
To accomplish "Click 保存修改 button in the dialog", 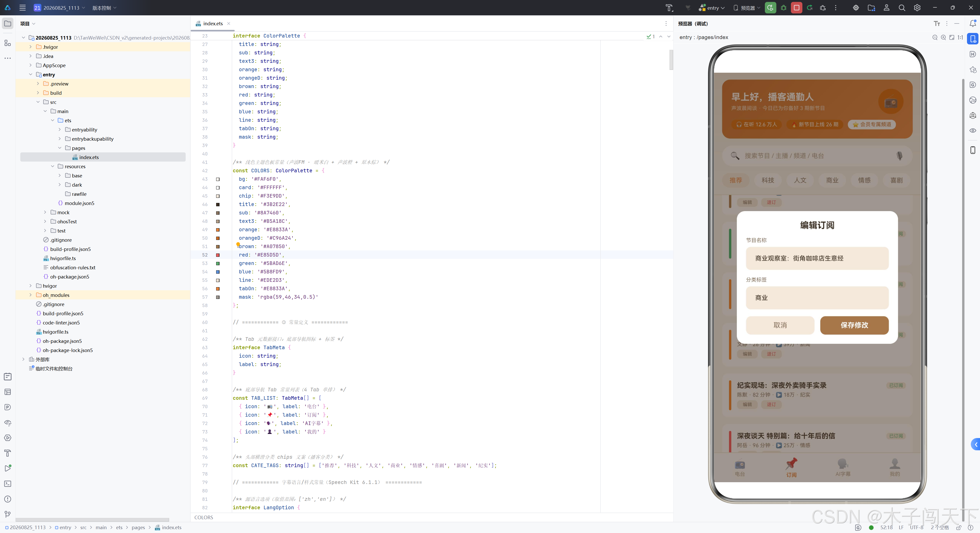I will (854, 325).
